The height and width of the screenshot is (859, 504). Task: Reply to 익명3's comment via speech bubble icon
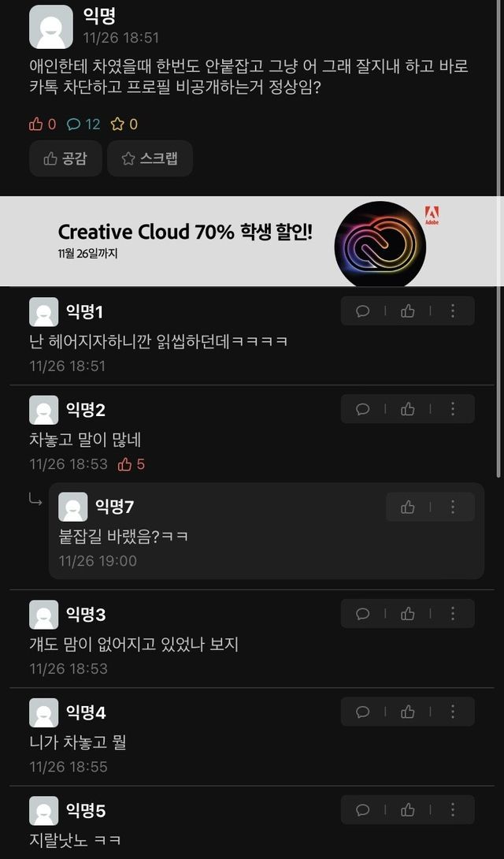click(363, 614)
